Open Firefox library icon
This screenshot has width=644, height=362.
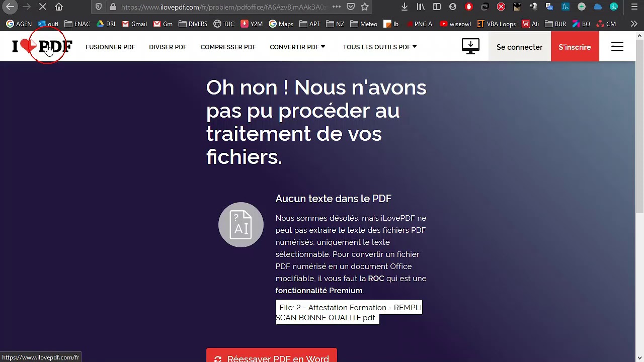[421, 7]
